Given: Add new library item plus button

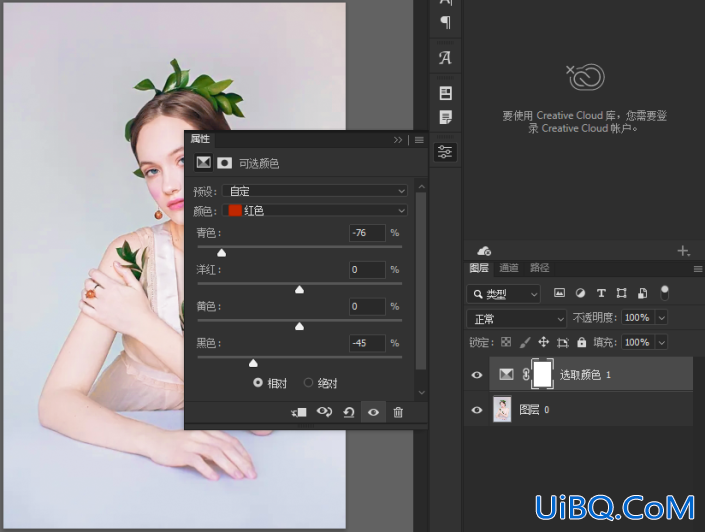Looking at the screenshot, I should coord(683,250).
